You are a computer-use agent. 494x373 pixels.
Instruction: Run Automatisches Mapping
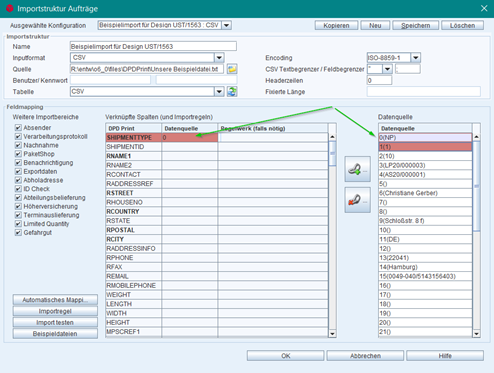(x=55, y=300)
